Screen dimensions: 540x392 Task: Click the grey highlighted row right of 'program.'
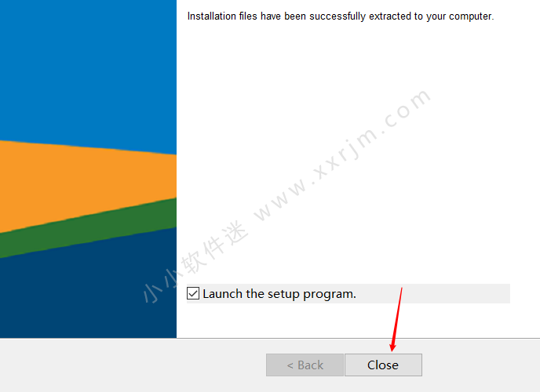[433, 294]
